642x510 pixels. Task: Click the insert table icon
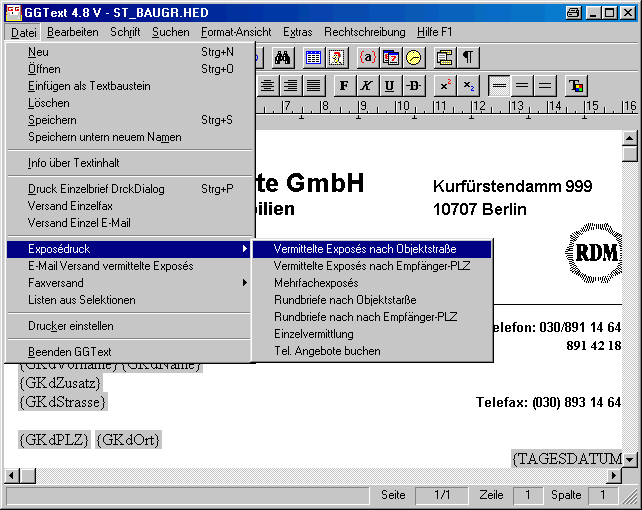[313, 58]
